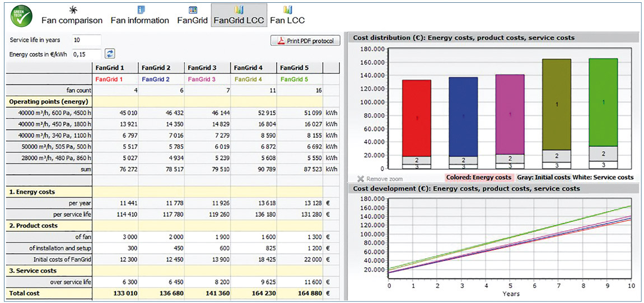Select the FanGrid 1 column header
The image size is (644, 303).
tap(115, 67)
